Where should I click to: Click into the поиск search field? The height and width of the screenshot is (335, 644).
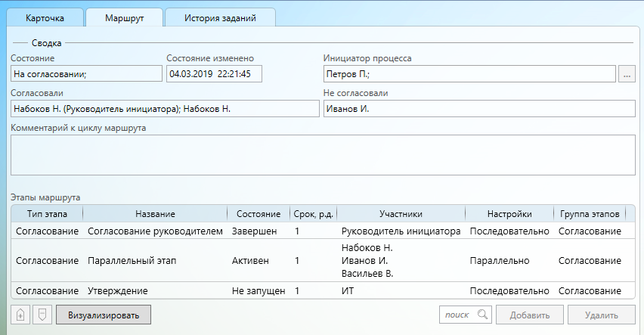[x=457, y=315]
